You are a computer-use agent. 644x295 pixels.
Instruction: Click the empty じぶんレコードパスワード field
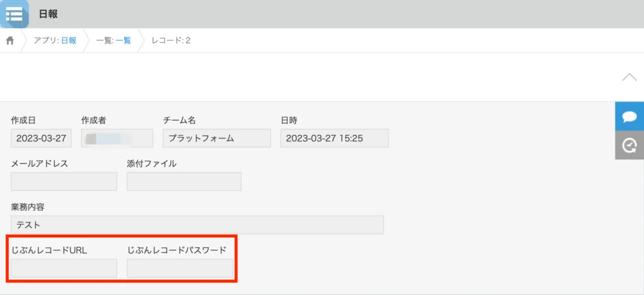tap(180, 268)
